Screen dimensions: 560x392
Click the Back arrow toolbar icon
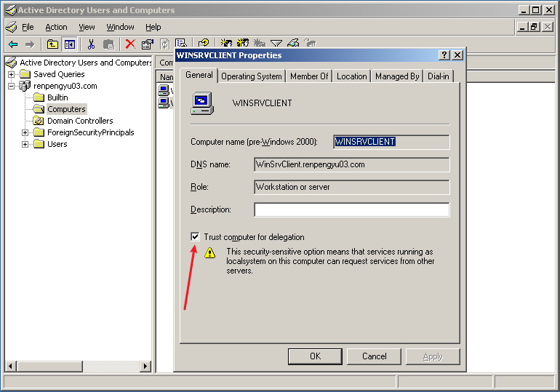(x=13, y=44)
